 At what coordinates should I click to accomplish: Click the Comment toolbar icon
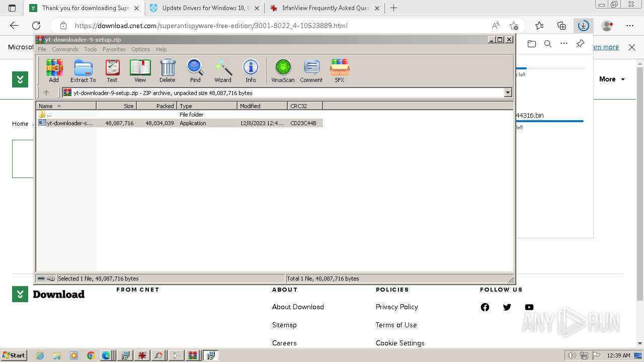311,70
